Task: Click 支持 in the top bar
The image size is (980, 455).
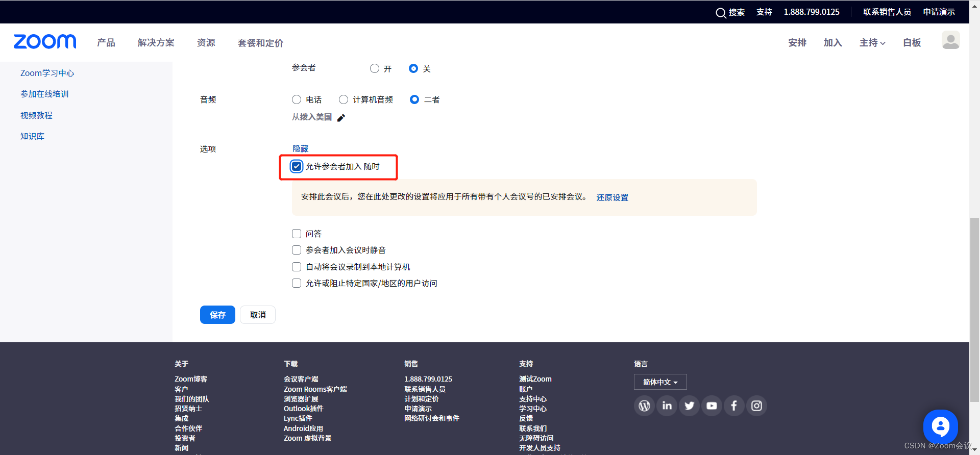Action: point(764,12)
